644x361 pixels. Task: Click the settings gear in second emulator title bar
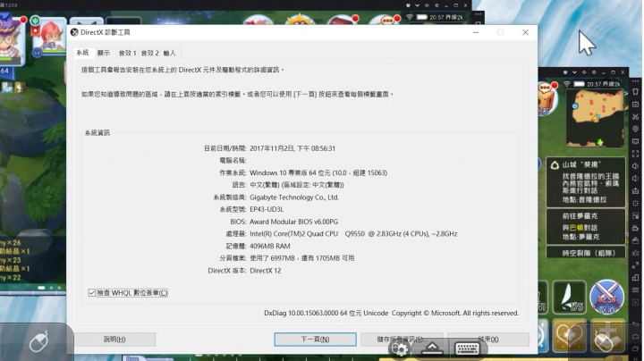click(594, 72)
